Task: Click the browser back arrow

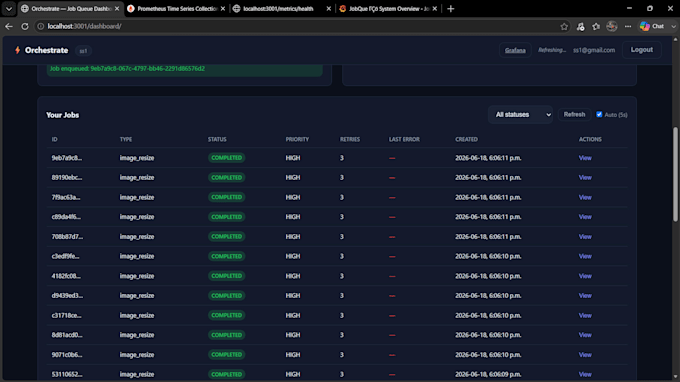Action: [x=9, y=26]
